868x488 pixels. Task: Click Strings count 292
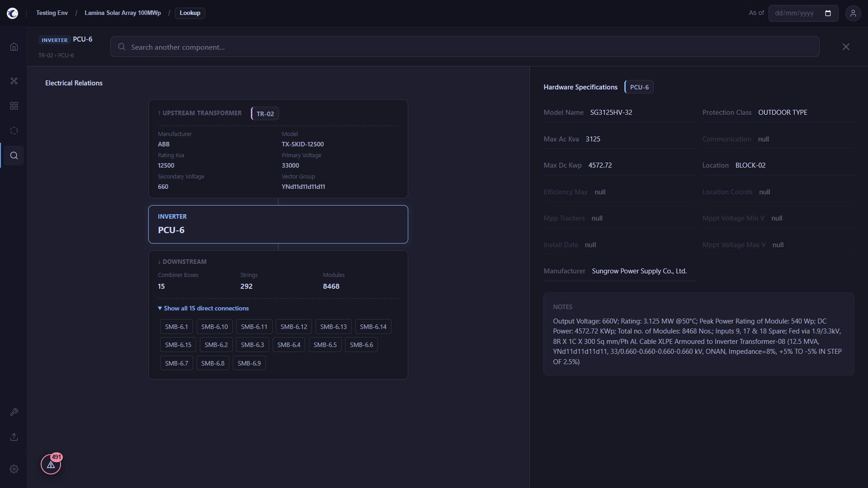(x=246, y=286)
